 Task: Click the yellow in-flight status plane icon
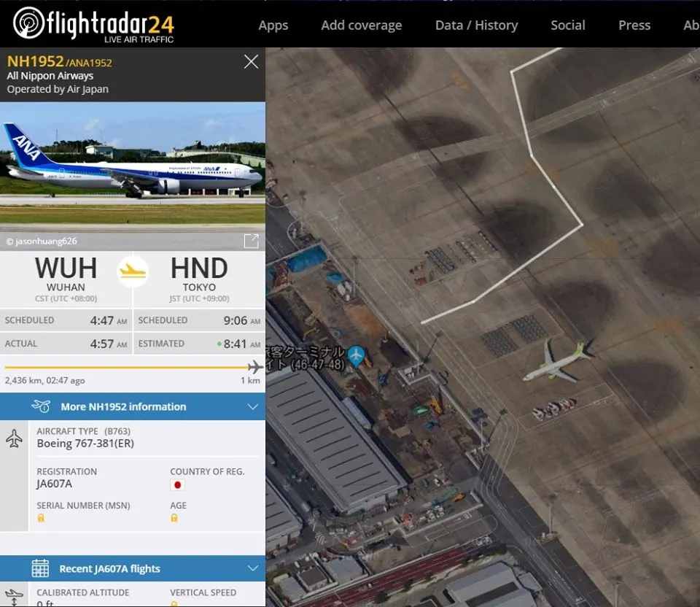point(133,271)
